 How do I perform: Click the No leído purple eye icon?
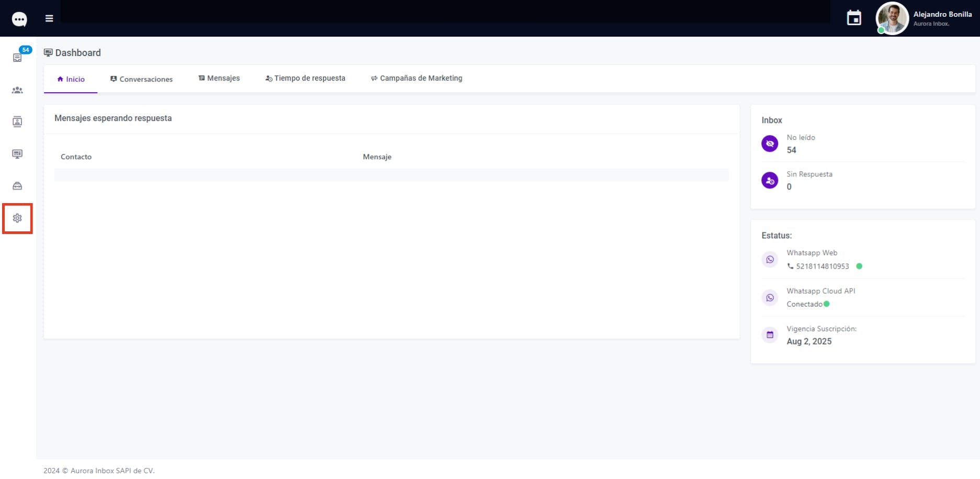[x=770, y=143]
